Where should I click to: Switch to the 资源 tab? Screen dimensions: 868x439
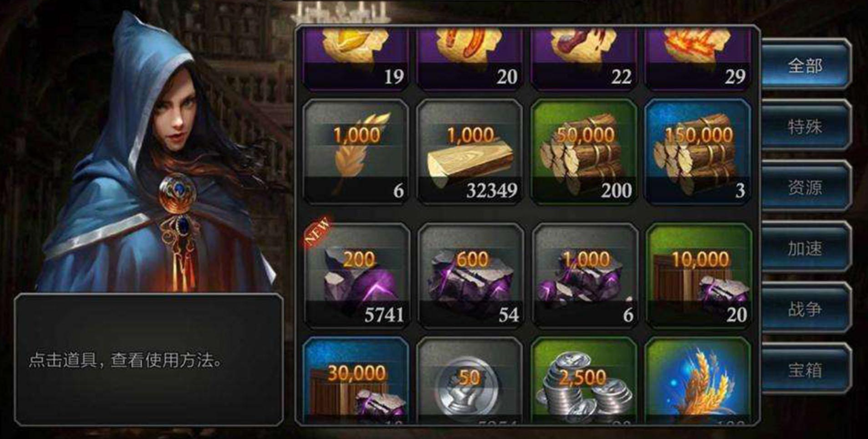[x=805, y=187]
